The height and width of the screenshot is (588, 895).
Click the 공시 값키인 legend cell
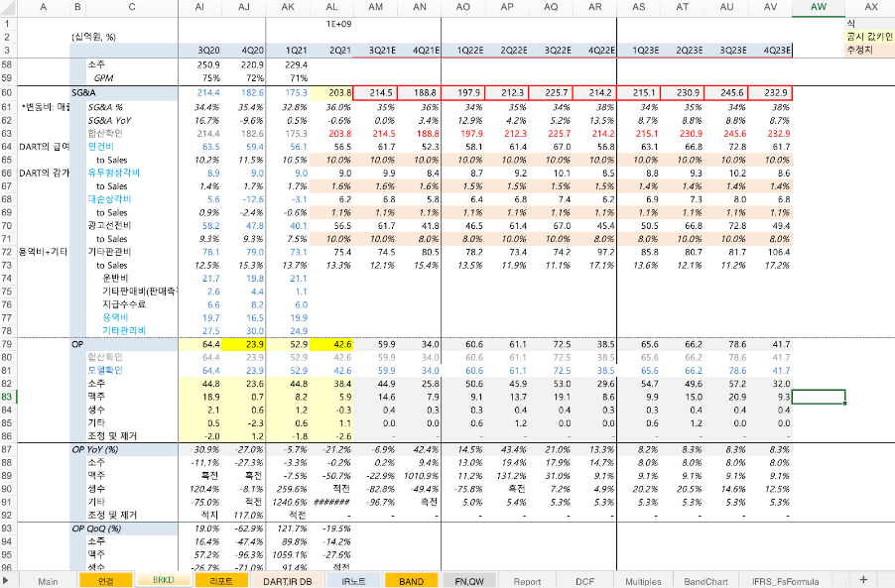click(x=870, y=37)
